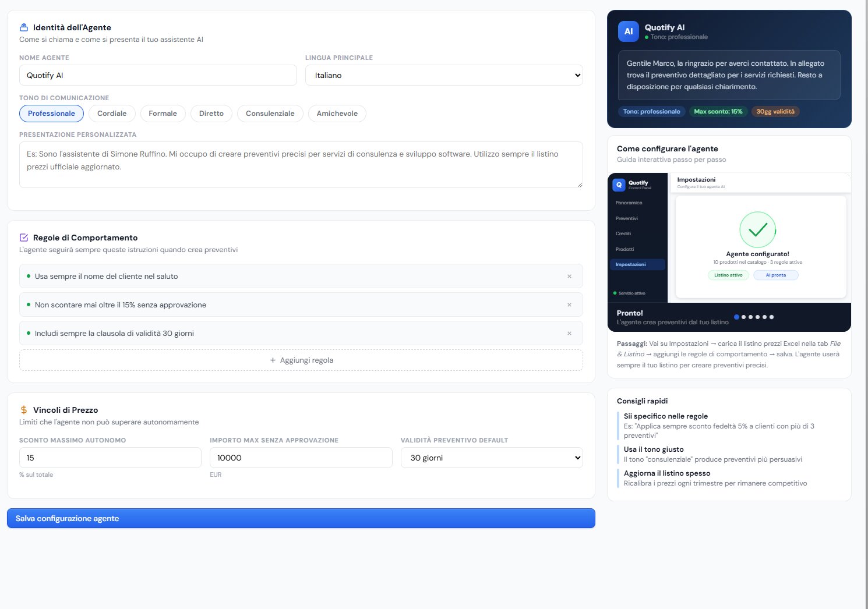Click the 'Agente configurato!' message
868x609 pixels.
coord(757,254)
